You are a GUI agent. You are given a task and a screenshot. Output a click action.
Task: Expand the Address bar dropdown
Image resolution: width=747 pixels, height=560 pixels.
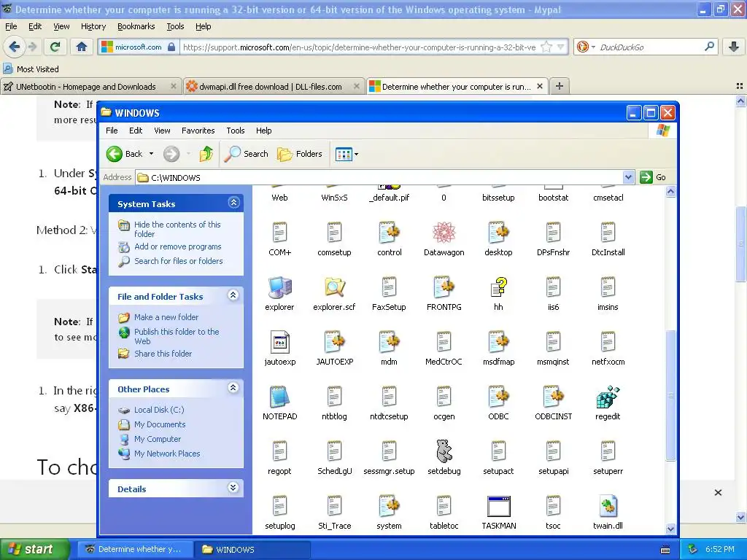[628, 178]
